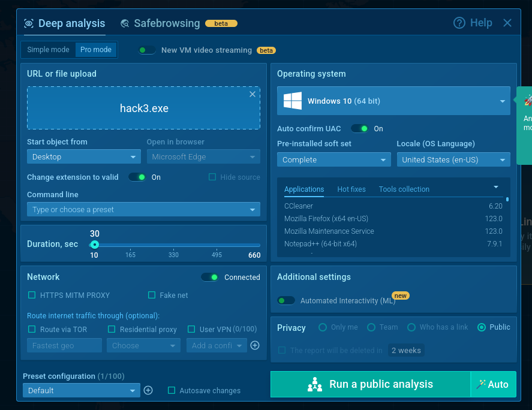The width and height of the screenshot is (532, 410).
Task: Remove hack3.exe with the small X
Action: tap(253, 94)
